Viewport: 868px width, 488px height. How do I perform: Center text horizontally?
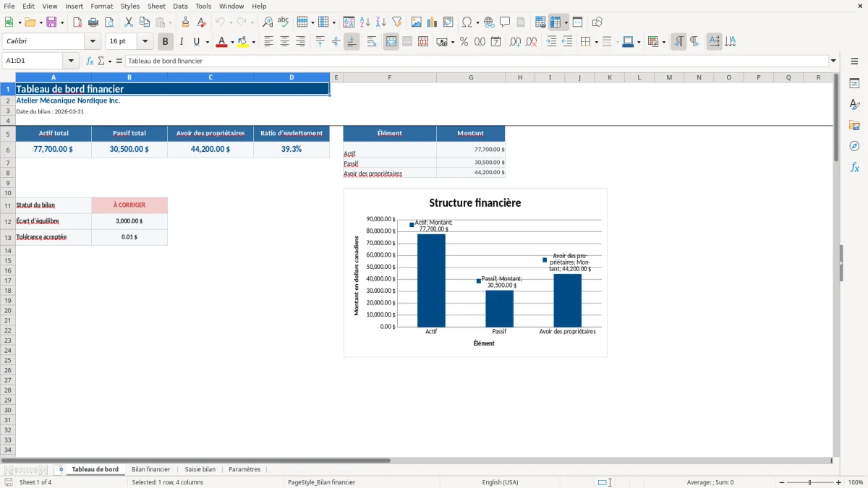[x=284, y=42]
